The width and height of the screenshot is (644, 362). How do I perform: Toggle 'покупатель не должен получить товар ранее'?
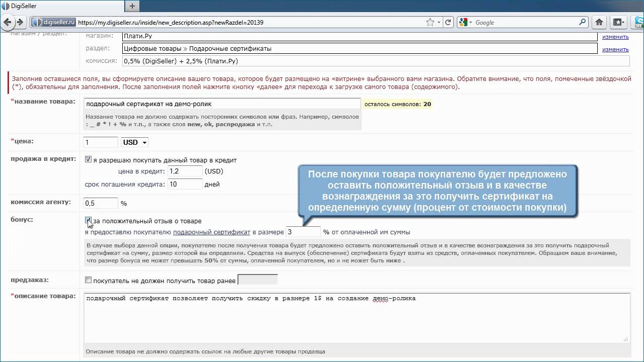88,280
